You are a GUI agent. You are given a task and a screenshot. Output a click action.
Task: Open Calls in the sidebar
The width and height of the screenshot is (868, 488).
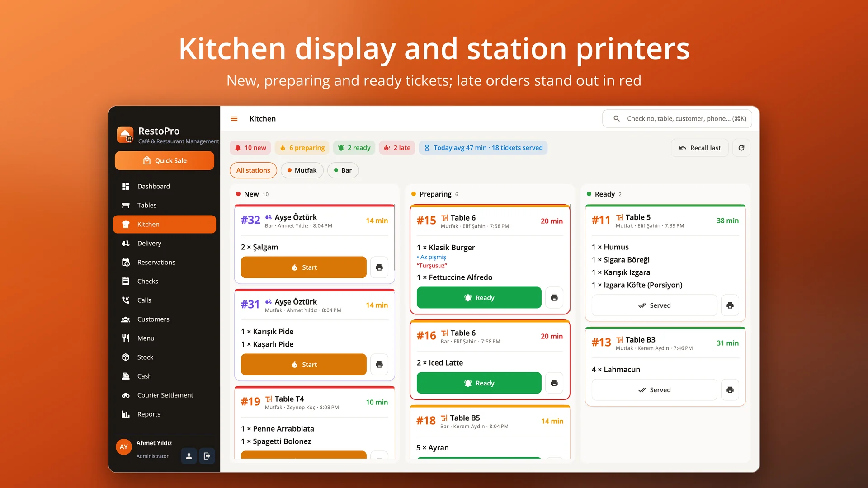pos(165,300)
